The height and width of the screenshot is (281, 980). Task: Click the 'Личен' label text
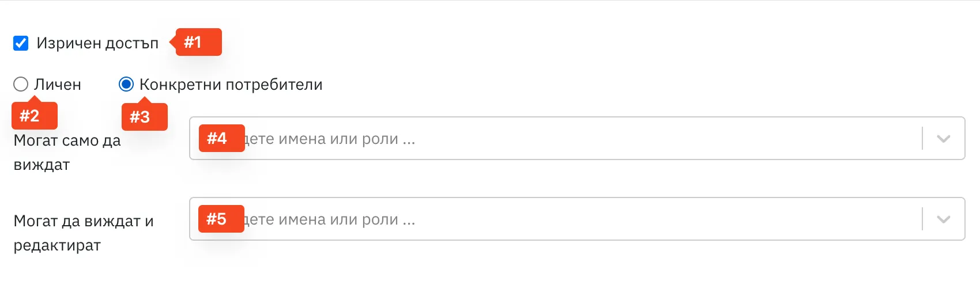tap(58, 85)
